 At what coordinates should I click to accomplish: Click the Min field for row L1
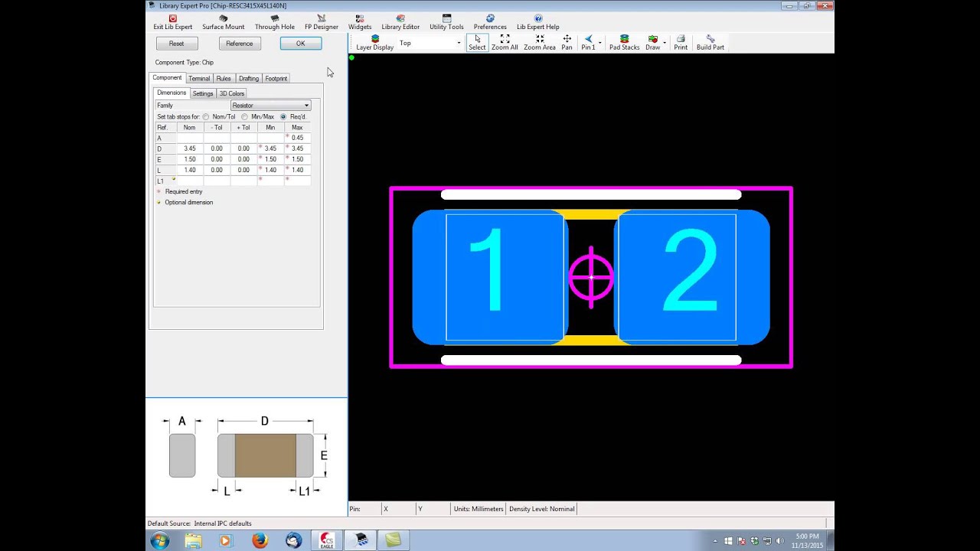pyautogui.click(x=270, y=181)
